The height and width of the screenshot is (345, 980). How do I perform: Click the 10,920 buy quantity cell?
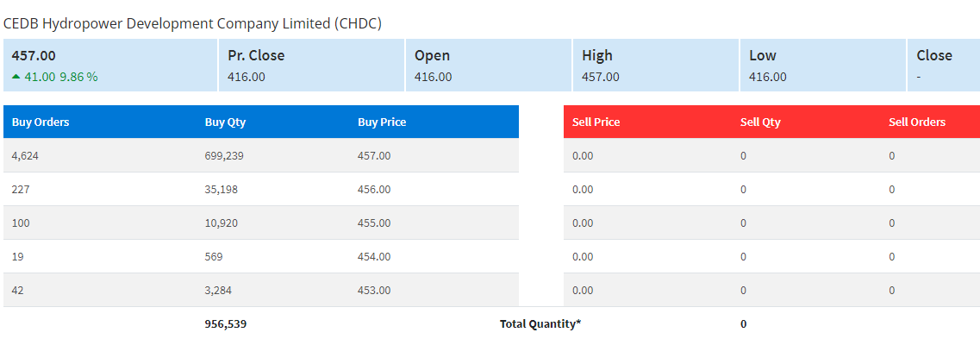[222, 223]
